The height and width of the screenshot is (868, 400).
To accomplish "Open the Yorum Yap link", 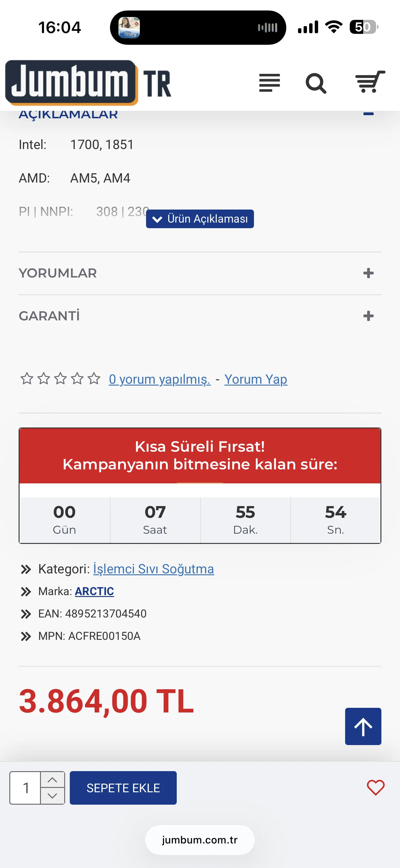I will pos(256,379).
